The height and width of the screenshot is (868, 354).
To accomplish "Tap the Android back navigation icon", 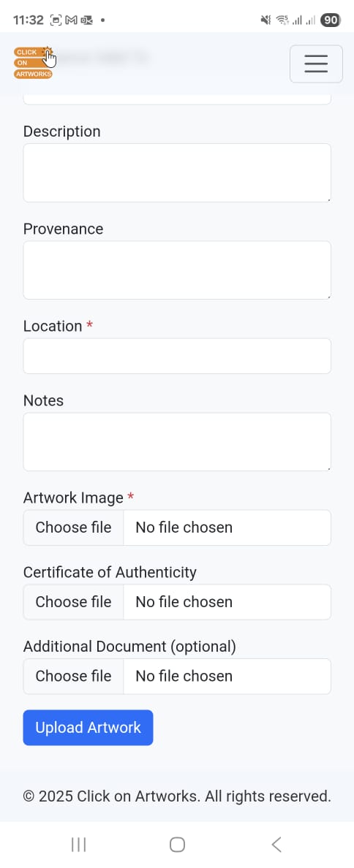I will tap(276, 844).
